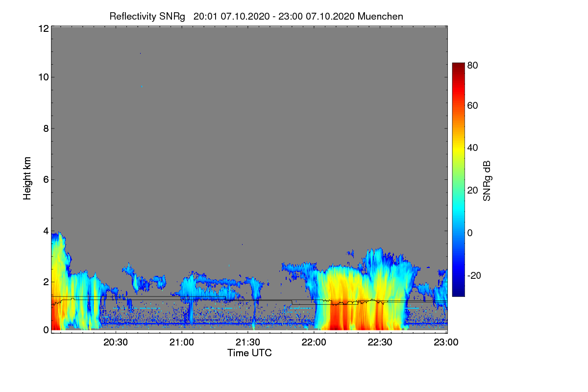This screenshot has width=588, height=392.
Task: Click the "Time UTC" x-axis label
Action: tap(249, 353)
